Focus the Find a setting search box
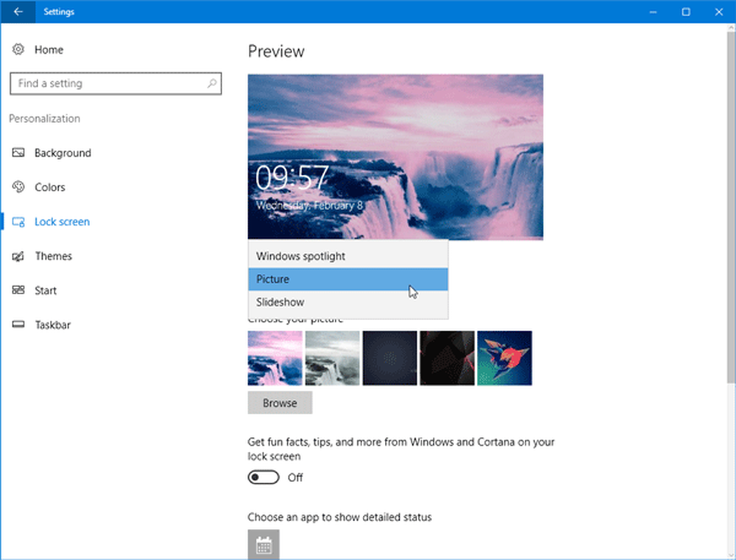736x560 pixels. pyautogui.click(x=116, y=84)
